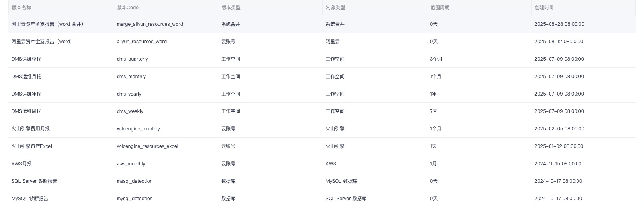The width and height of the screenshot is (644, 207).
Task: Sort by the 版本Code column header
Action: click(127, 8)
